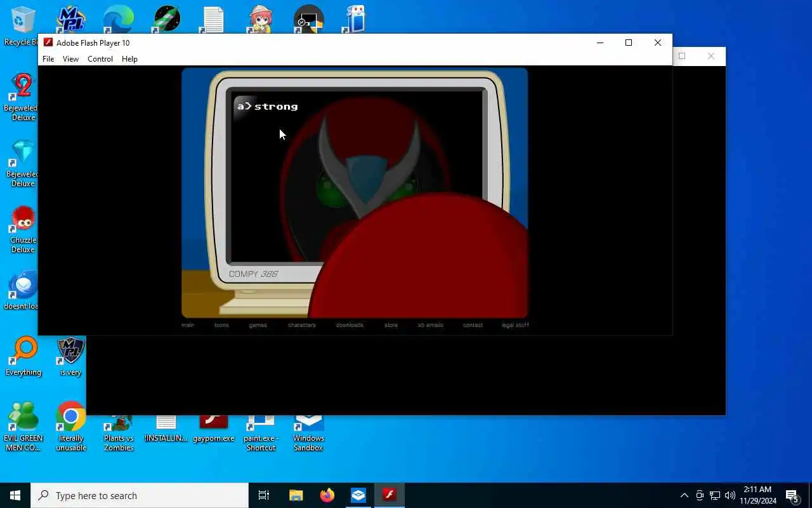This screenshot has width=812, height=508.
Task: Select the 'literally unusable' Chrome shortcut
Action: point(70,427)
